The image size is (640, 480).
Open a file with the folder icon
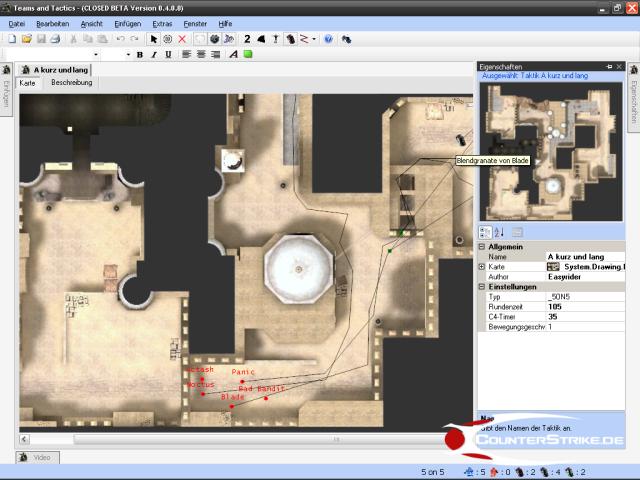[x=27, y=39]
